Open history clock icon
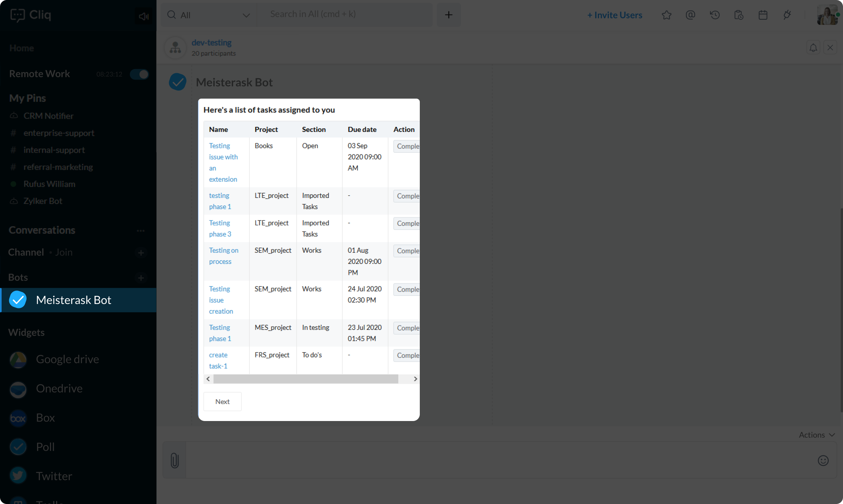 click(714, 15)
